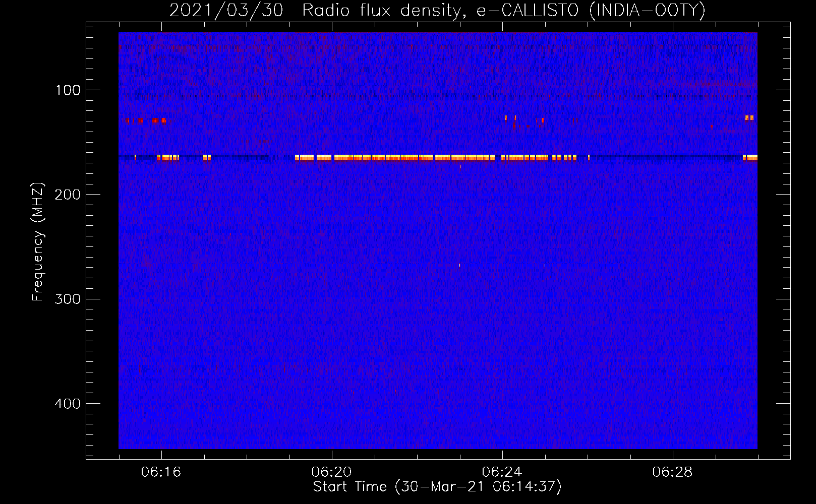Click the 06:24 time tick label

click(x=502, y=472)
